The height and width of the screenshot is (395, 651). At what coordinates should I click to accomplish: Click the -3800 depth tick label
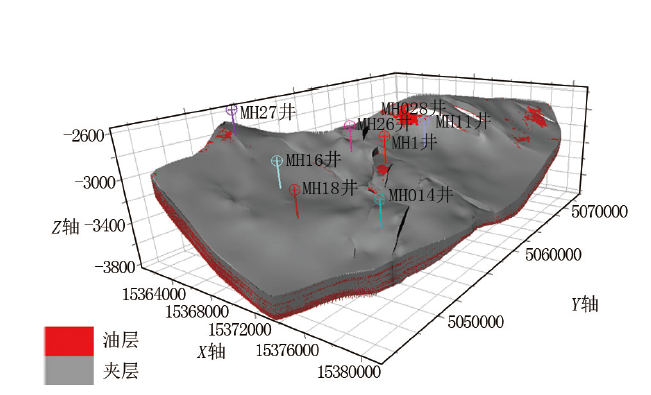(x=115, y=267)
